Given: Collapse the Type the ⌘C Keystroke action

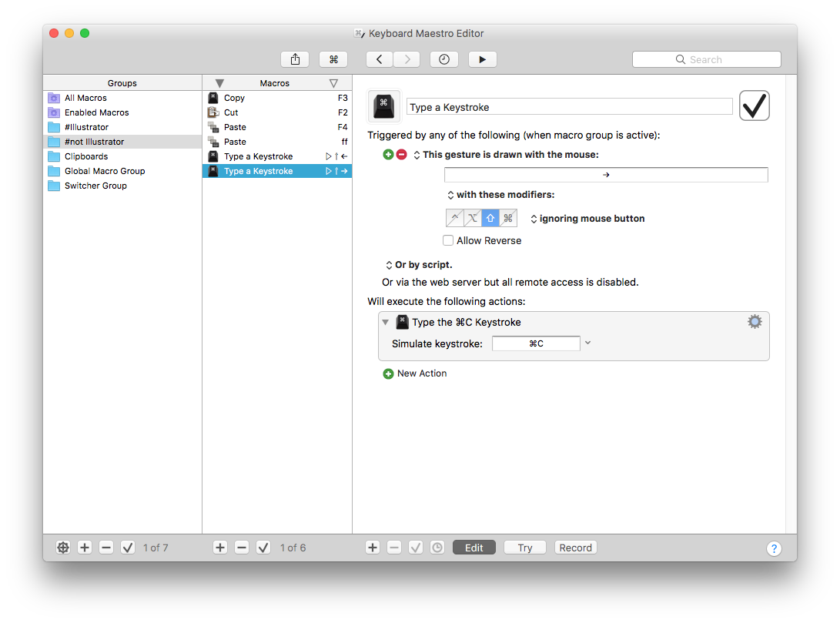Looking at the screenshot, I should pyautogui.click(x=385, y=323).
